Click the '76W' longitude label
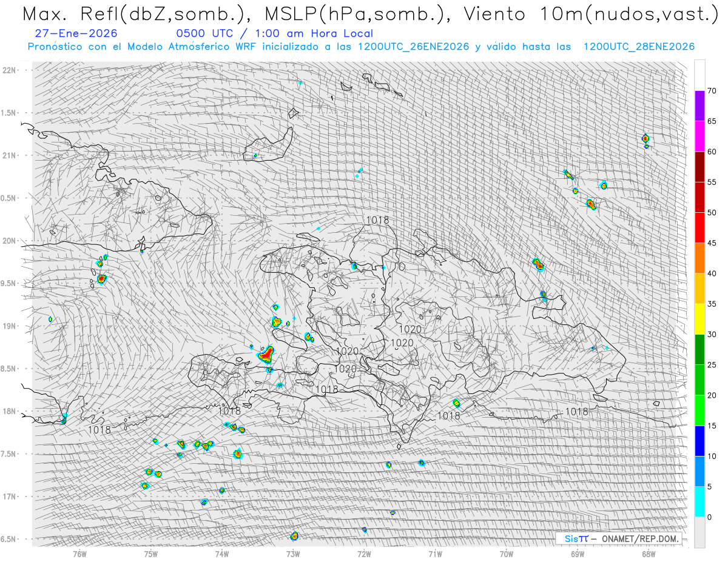This screenshot has width=728, height=562. coord(79,554)
